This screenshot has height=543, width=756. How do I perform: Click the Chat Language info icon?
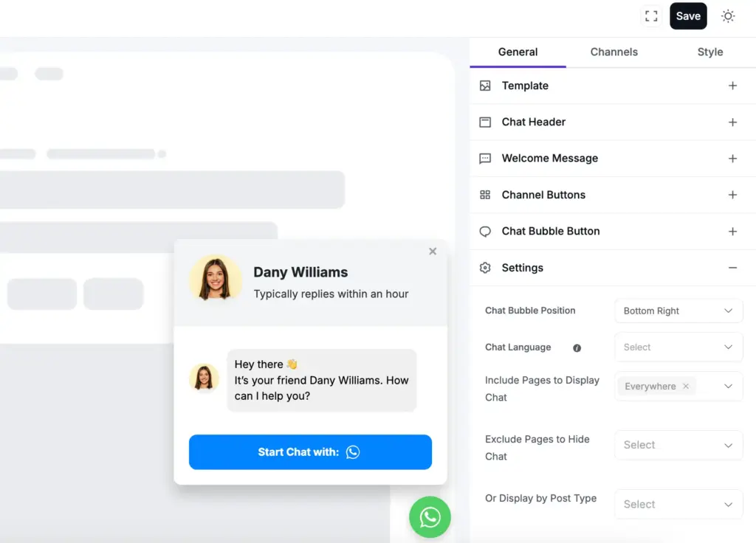pyautogui.click(x=577, y=347)
